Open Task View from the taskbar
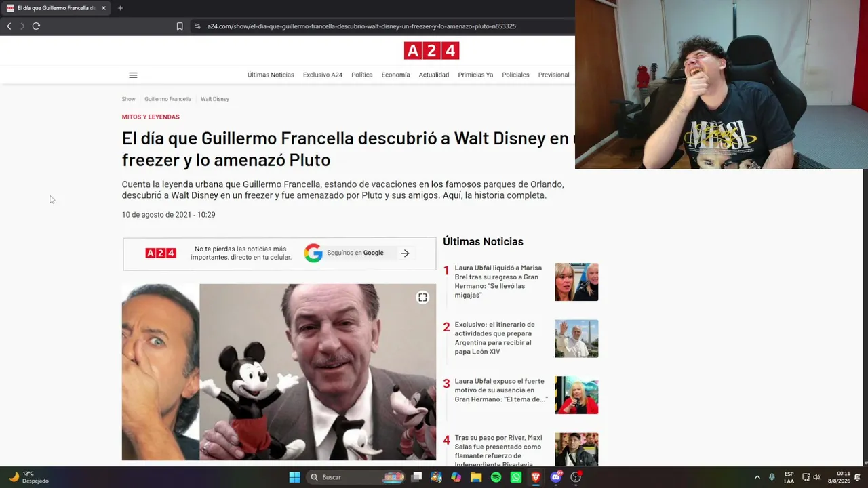Image resolution: width=868 pixels, height=488 pixels. coord(416,477)
